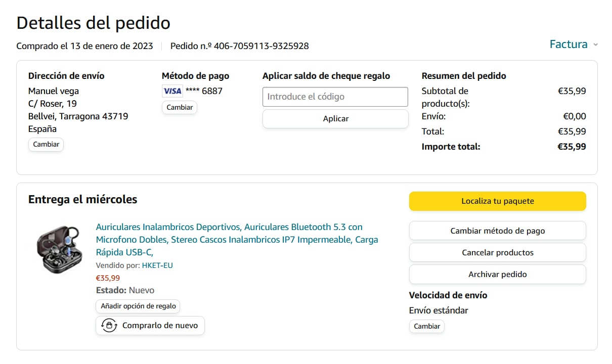Click the order number text
Screen dimensions: 612x364
(x=240, y=46)
